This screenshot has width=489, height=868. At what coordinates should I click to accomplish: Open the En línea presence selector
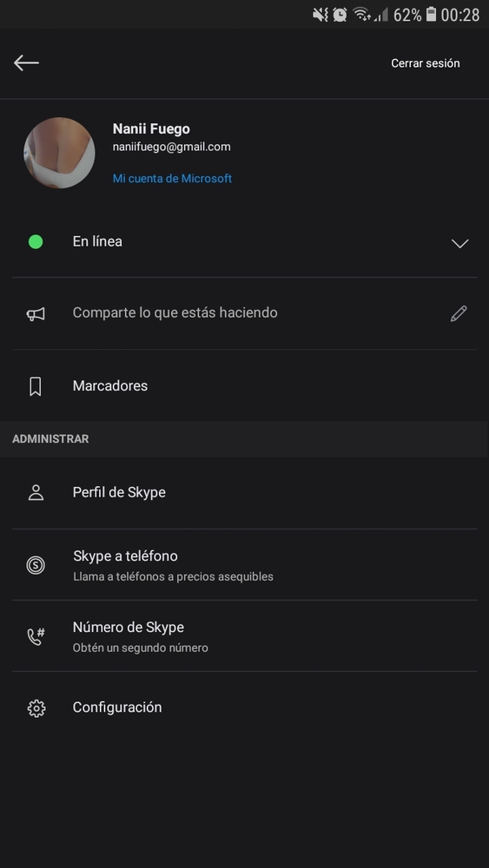[x=244, y=242]
